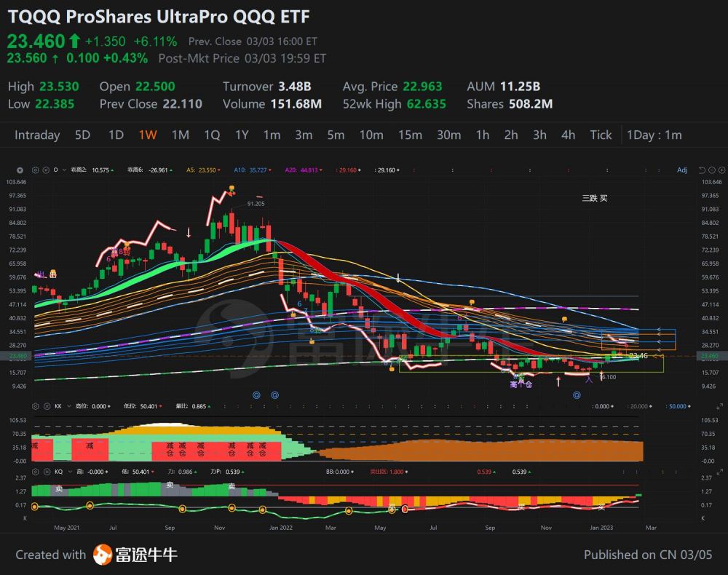This screenshot has width=728, height=575.
Task: Expand the KQ panel to fullscreen
Action: coord(720,472)
